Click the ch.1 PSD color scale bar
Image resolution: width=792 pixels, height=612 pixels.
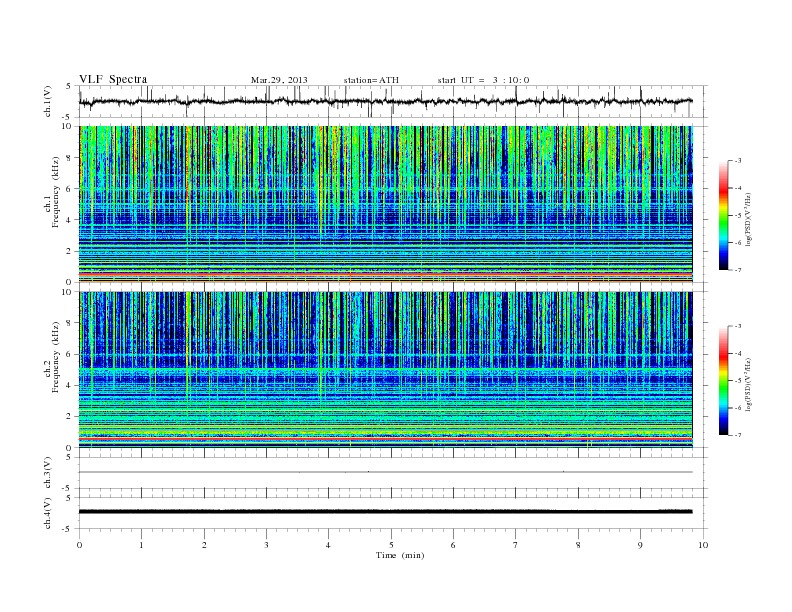tap(724, 215)
